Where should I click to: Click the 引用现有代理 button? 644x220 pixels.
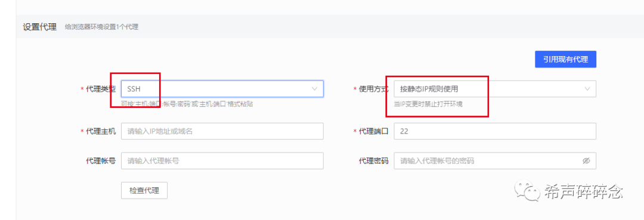[565, 59]
